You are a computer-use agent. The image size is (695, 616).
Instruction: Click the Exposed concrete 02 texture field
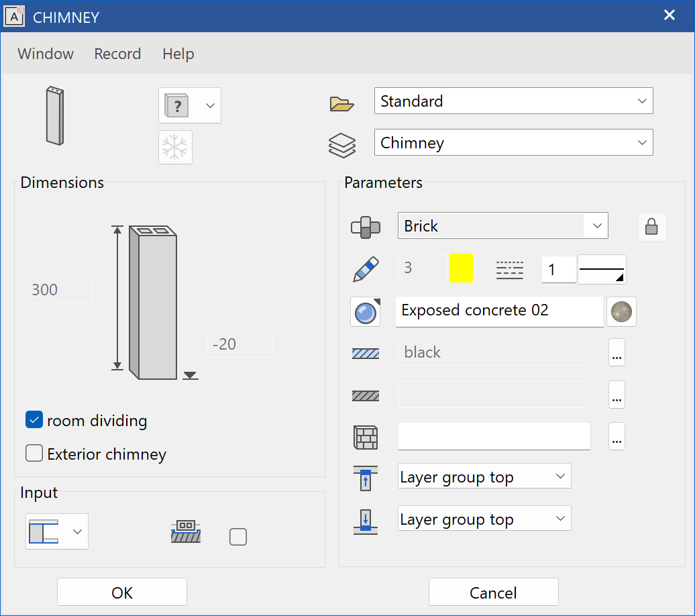click(499, 312)
